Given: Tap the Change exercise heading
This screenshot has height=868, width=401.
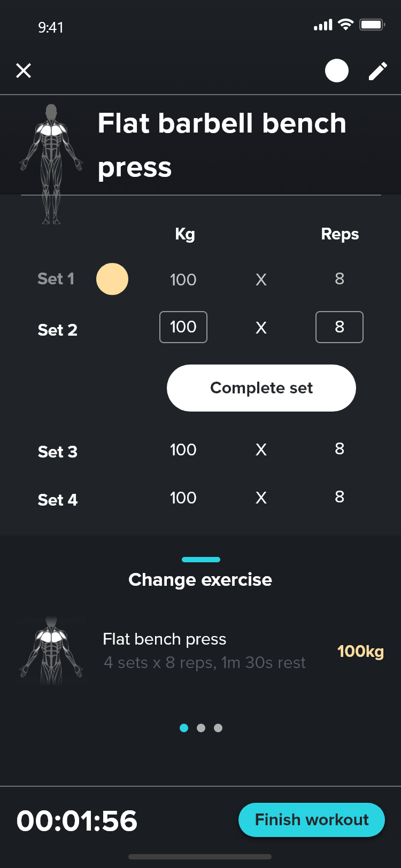Looking at the screenshot, I should pyautogui.click(x=200, y=580).
